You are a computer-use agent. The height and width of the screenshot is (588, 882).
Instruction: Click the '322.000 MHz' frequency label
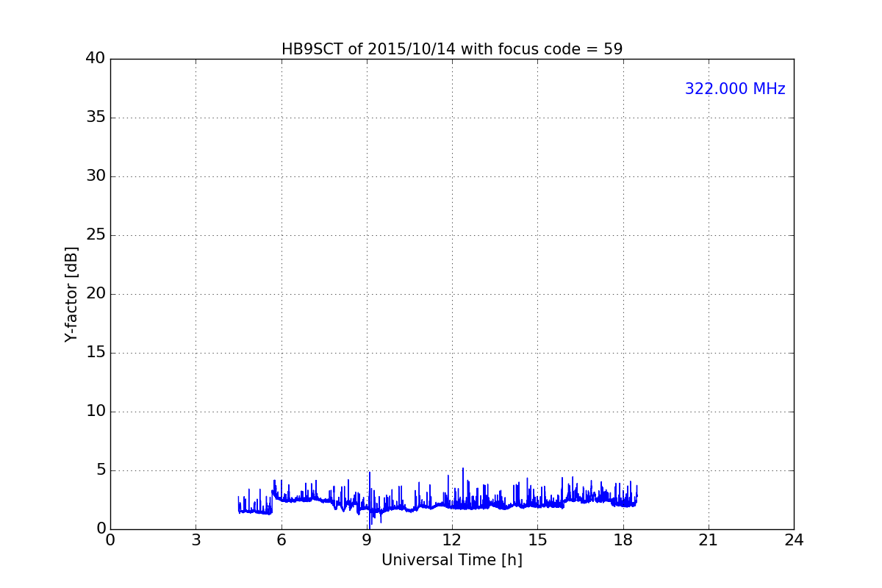[x=735, y=89]
